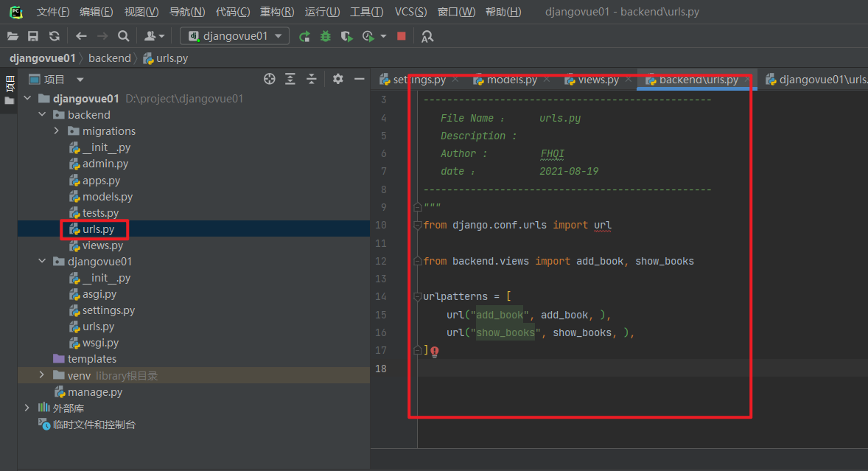Fold the urlpatterns block at line 14

[x=418, y=296]
